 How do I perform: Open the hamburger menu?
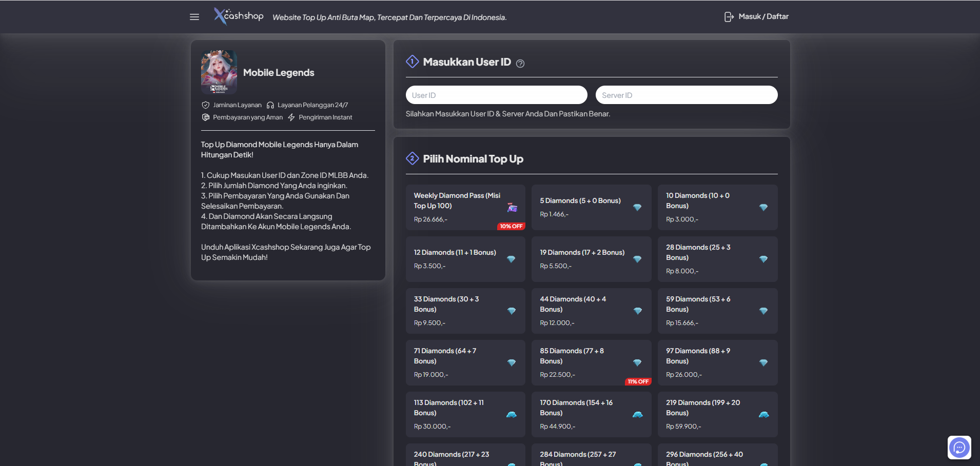(x=194, y=17)
